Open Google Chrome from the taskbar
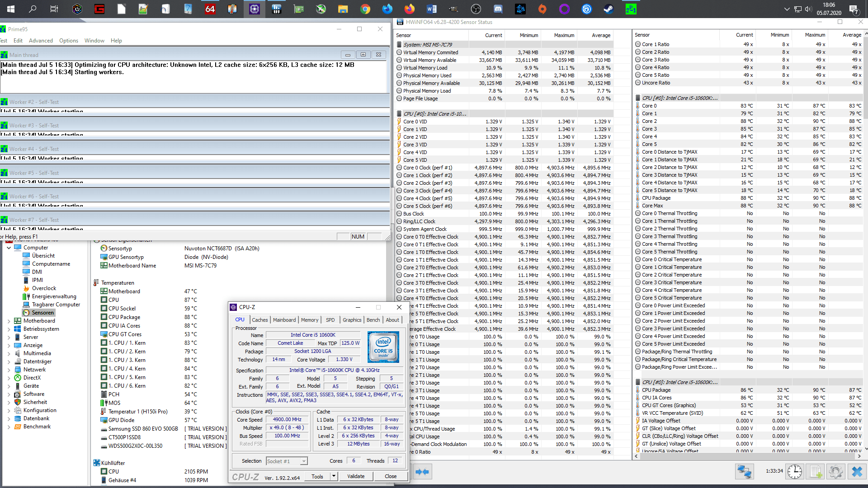This screenshot has height=488, width=868. pyautogui.click(x=365, y=9)
